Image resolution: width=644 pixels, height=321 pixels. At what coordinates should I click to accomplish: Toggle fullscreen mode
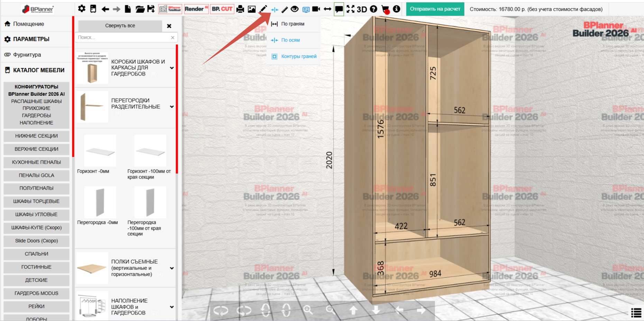point(351,9)
